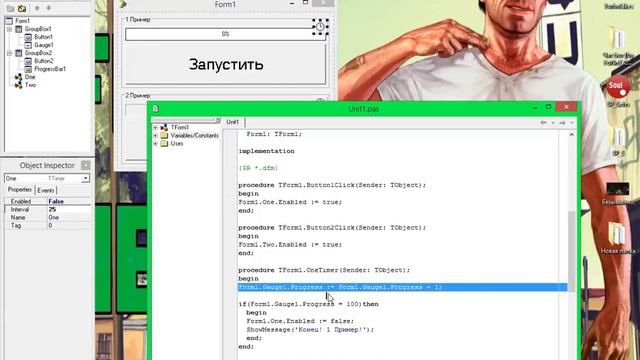Click the Interval property value 25
The width and height of the screenshot is (640, 360).
click(69, 209)
